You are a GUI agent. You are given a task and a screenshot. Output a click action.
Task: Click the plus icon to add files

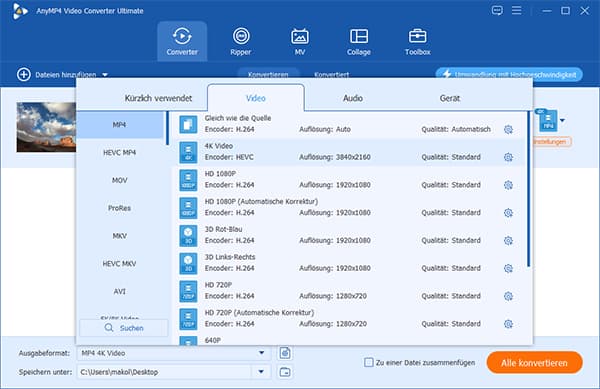click(x=24, y=74)
